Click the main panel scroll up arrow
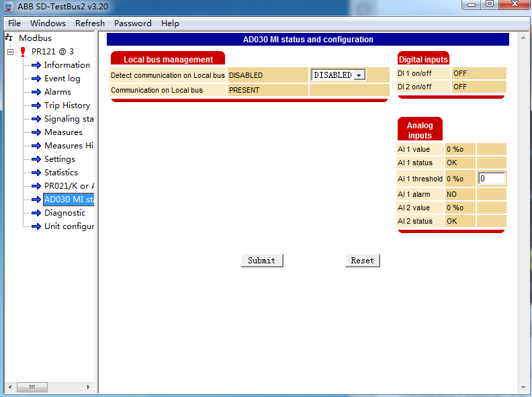Image resolution: width=532 pixels, height=397 pixels. click(523, 38)
